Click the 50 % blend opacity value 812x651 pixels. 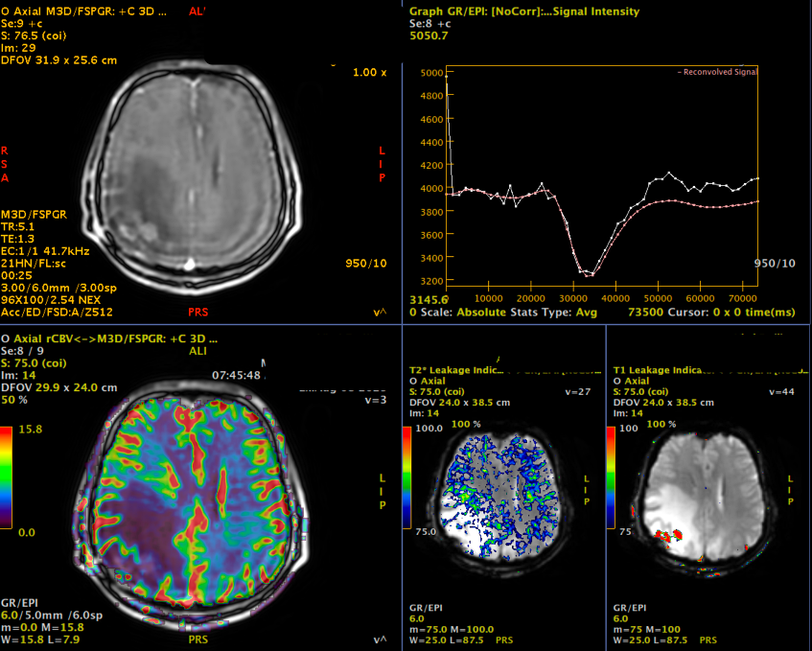tap(13, 398)
